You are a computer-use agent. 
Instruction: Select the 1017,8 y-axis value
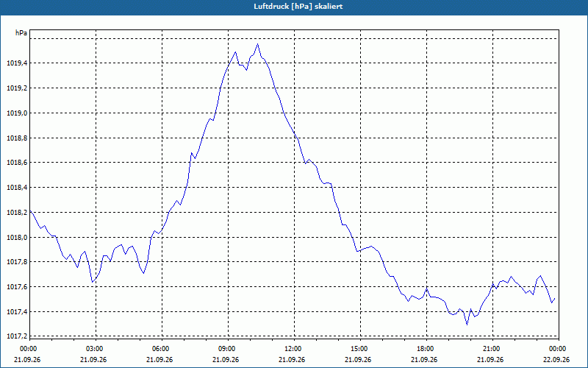pyautogui.click(x=17, y=262)
